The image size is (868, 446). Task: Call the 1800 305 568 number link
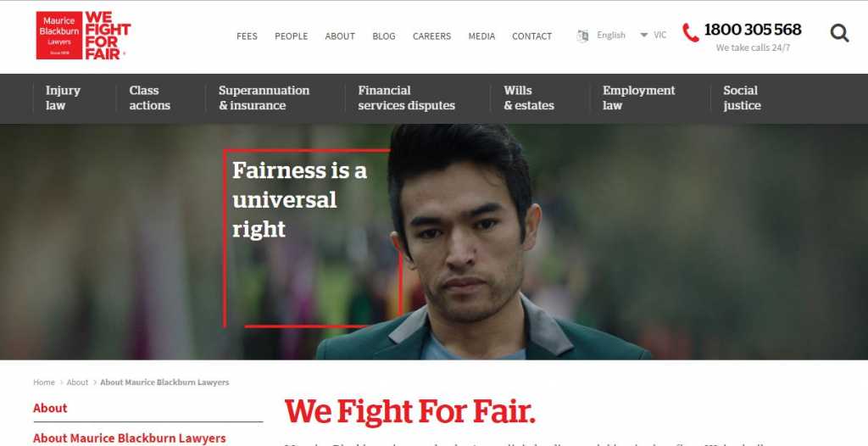tap(753, 30)
